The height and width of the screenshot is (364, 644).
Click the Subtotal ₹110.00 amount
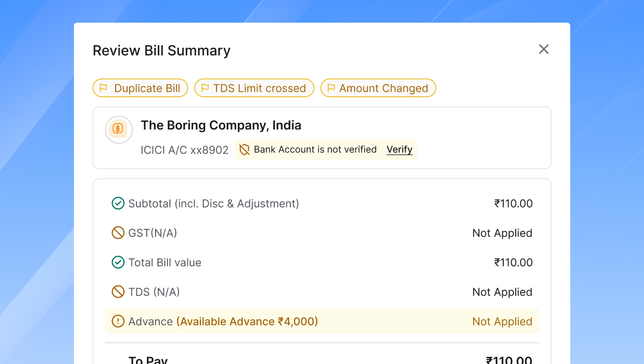(x=513, y=203)
